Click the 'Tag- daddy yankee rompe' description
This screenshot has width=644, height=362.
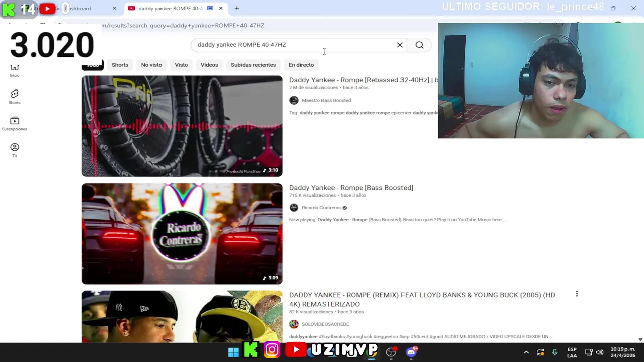[x=363, y=113]
